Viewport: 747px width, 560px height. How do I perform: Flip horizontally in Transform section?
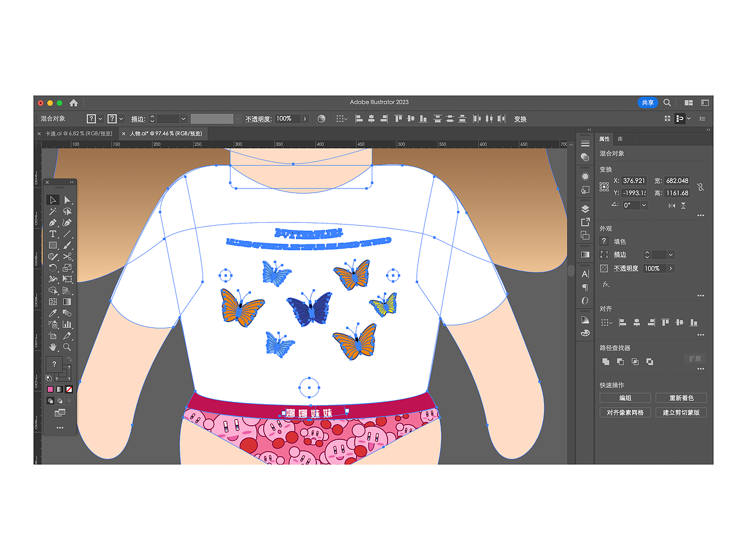(672, 205)
